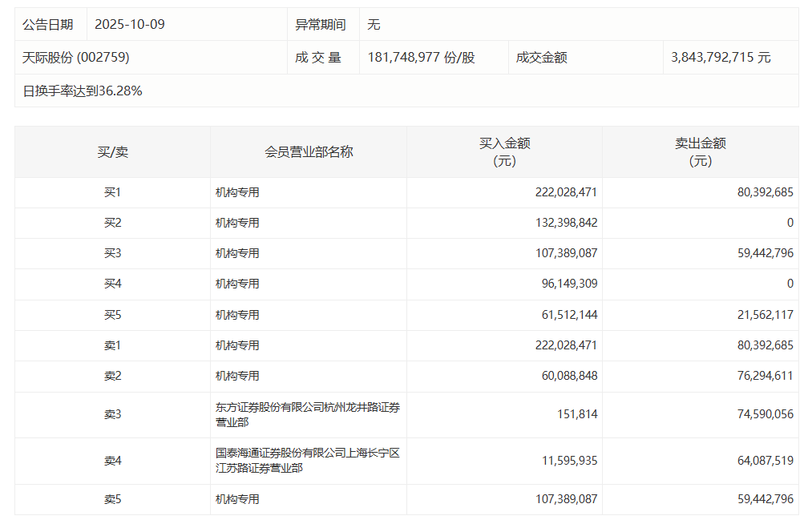Click sell amount 76,294,611 in 卖2 row
Image resolution: width=812 pixels, height=528 pixels.
point(762,376)
